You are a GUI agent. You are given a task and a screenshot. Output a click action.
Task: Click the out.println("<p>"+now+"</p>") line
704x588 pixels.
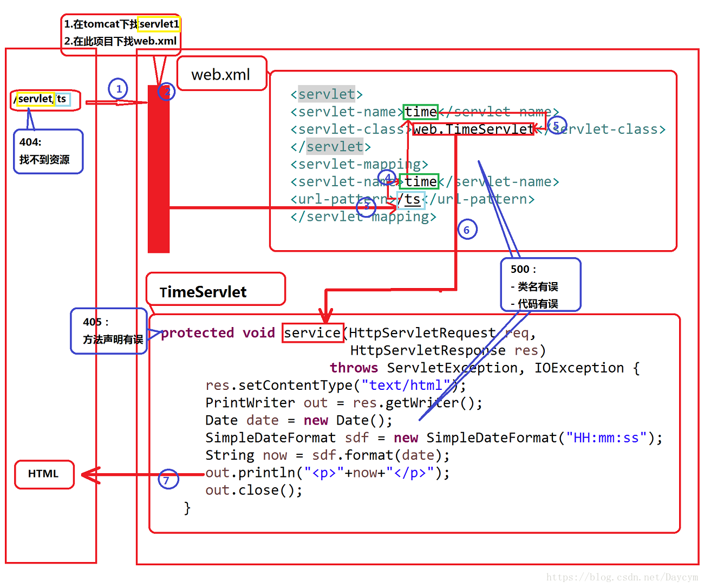pyautogui.click(x=328, y=473)
